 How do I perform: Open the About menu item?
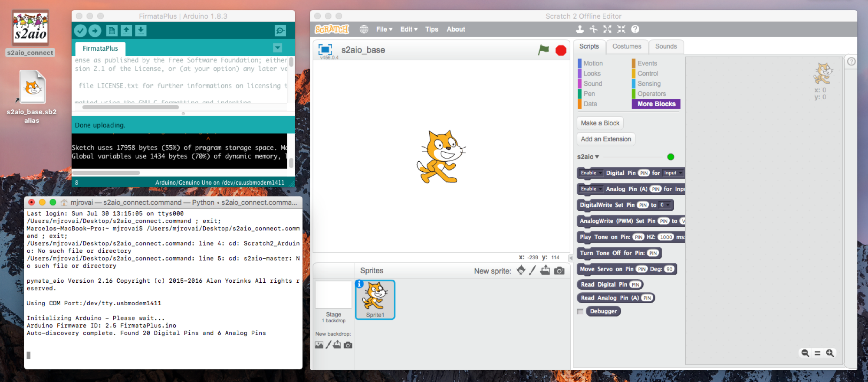click(x=456, y=29)
